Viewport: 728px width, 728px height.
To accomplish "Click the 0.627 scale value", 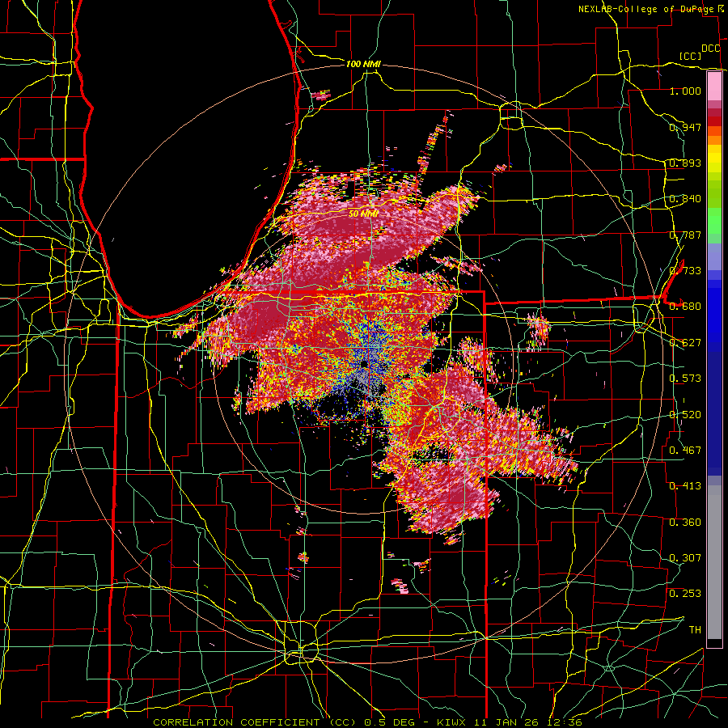I will pos(685,343).
